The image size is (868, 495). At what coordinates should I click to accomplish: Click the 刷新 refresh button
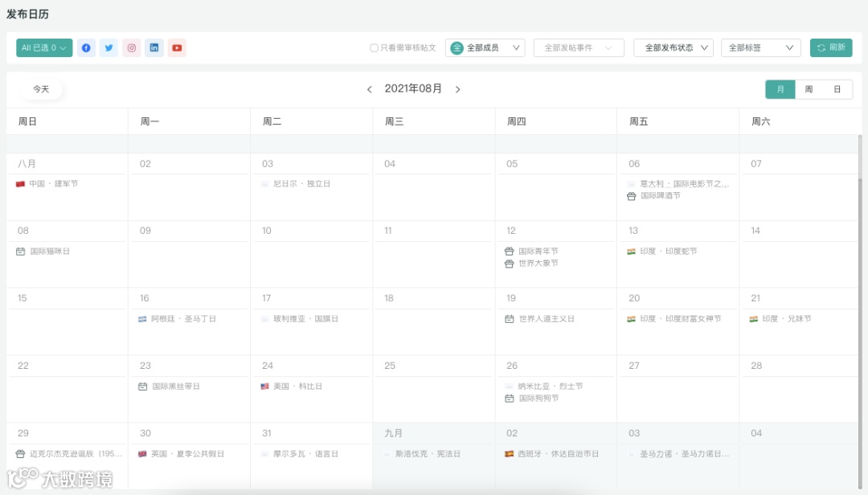click(831, 48)
